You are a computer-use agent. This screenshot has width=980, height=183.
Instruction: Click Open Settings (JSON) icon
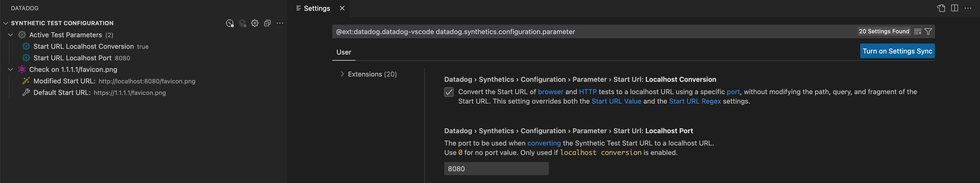pos(941,8)
